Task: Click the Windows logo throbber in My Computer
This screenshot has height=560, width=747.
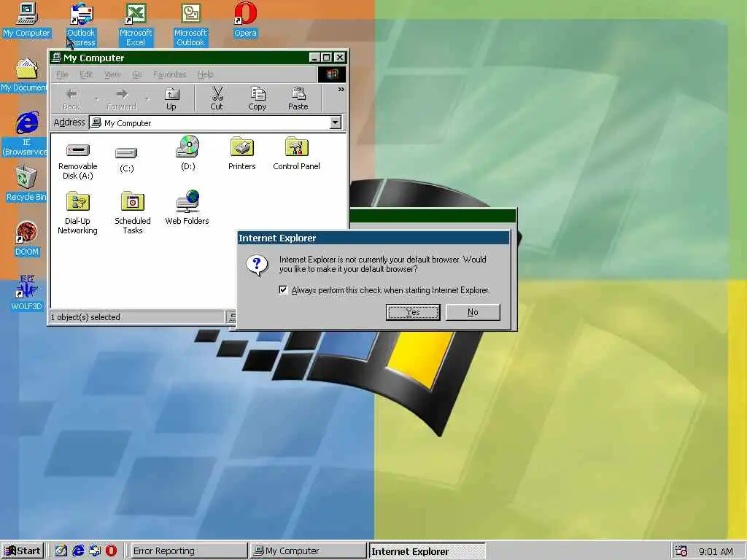Action: [332, 74]
